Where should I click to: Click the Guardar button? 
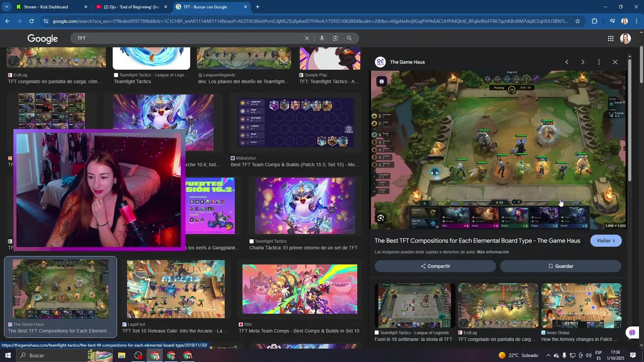560,266
